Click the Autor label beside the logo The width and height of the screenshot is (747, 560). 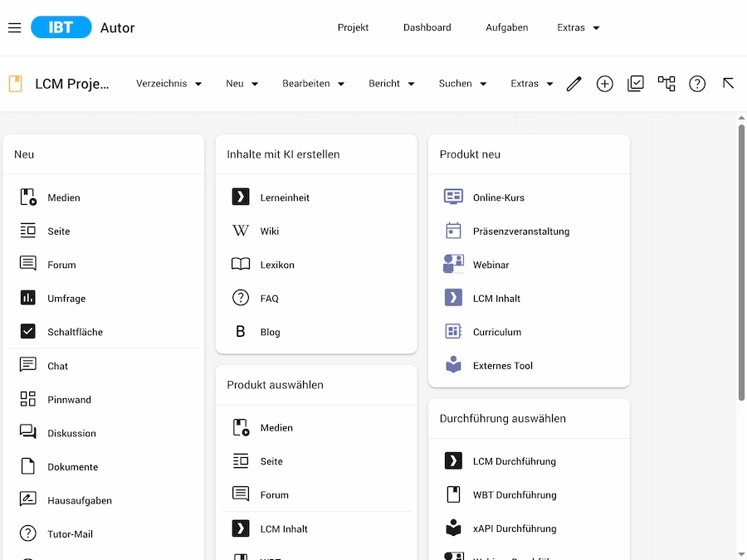(x=117, y=27)
